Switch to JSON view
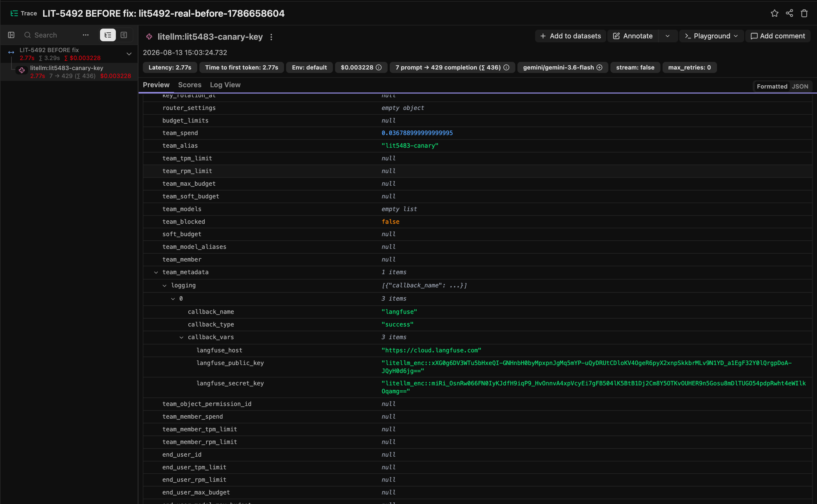Image resolution: width=817 pixels, height=504 pixels. 800,87
